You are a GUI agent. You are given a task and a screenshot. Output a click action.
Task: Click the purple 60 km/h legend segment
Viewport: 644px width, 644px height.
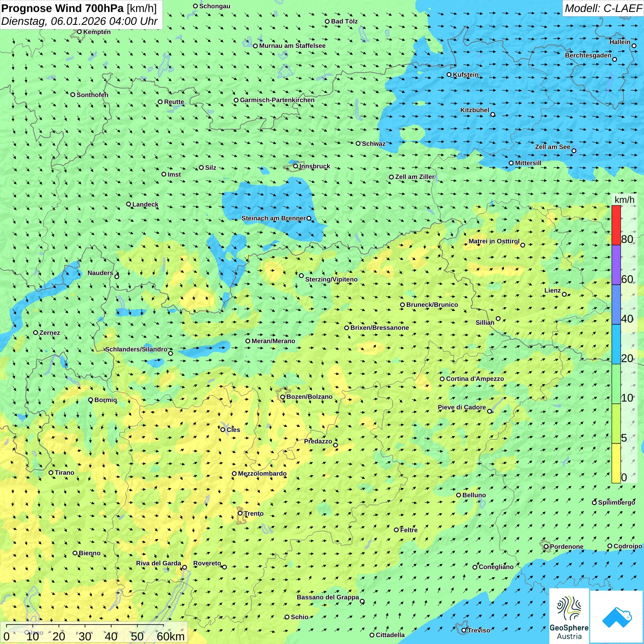click(616, 264)
